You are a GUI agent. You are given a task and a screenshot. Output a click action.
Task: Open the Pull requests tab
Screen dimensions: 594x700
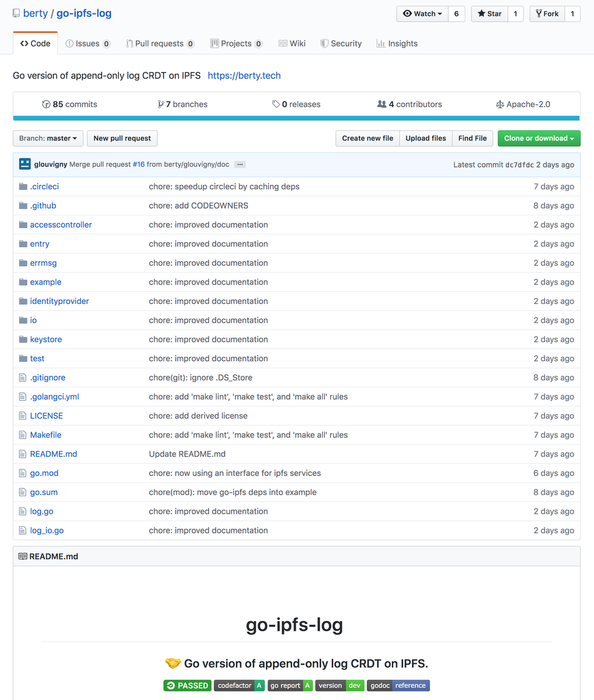(160, 43)
